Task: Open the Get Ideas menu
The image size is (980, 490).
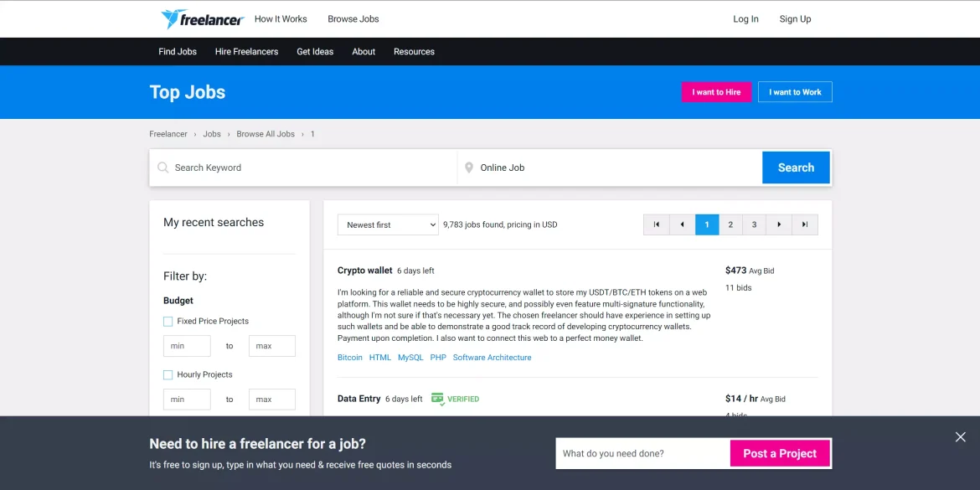Action: (315, 51)
